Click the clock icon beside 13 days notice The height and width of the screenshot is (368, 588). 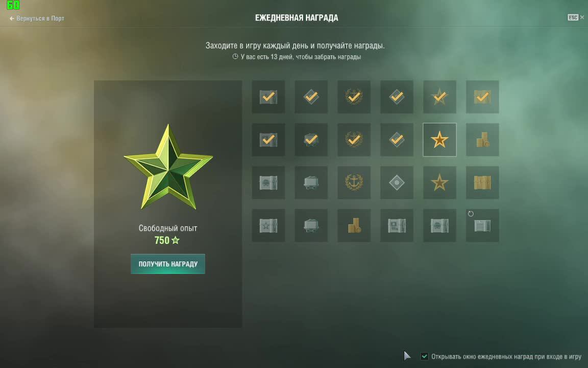point(235,57)
